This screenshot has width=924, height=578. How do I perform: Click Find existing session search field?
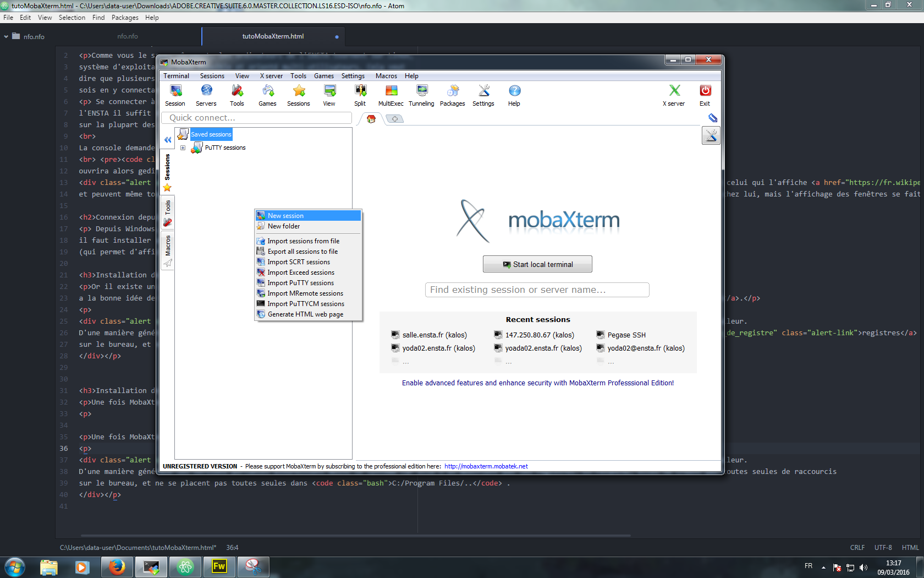click(537, 290)
